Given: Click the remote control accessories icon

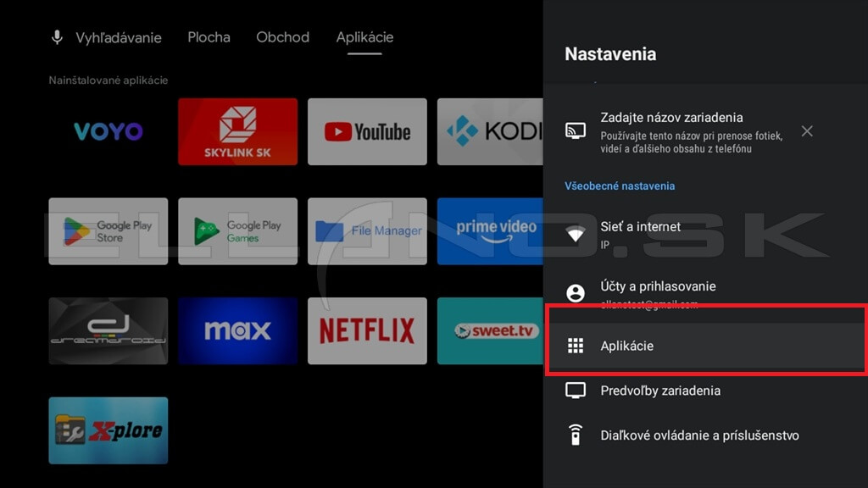Looking at the screenshot, I should (x=576, y=435).
